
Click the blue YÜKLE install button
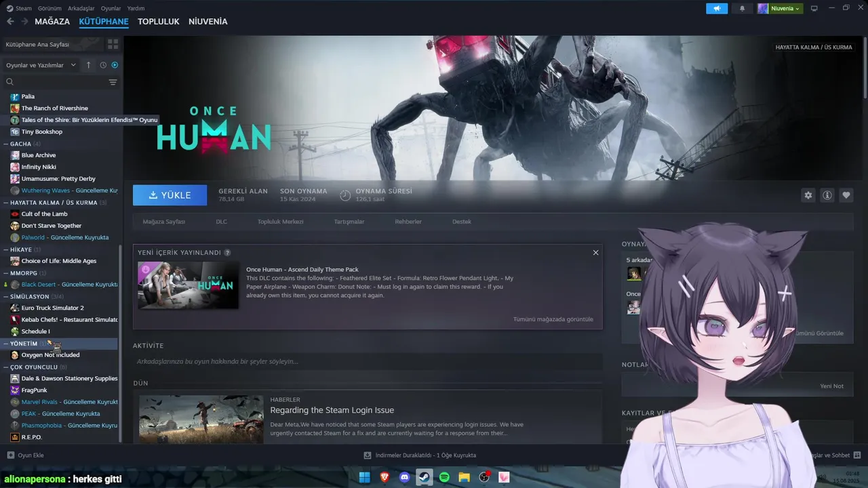coord(170,195)
